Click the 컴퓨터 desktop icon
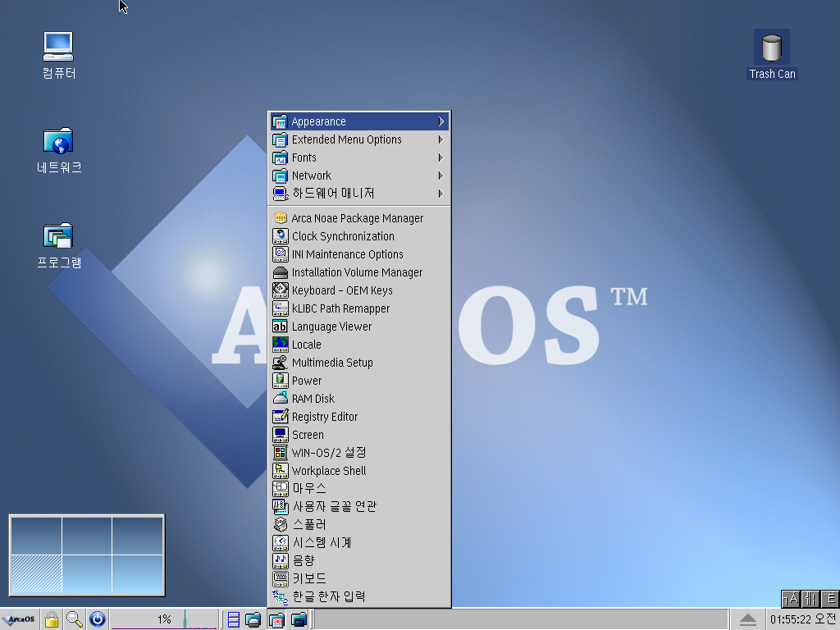Viewport: 840px width, 630px height. tap(58, 47)
